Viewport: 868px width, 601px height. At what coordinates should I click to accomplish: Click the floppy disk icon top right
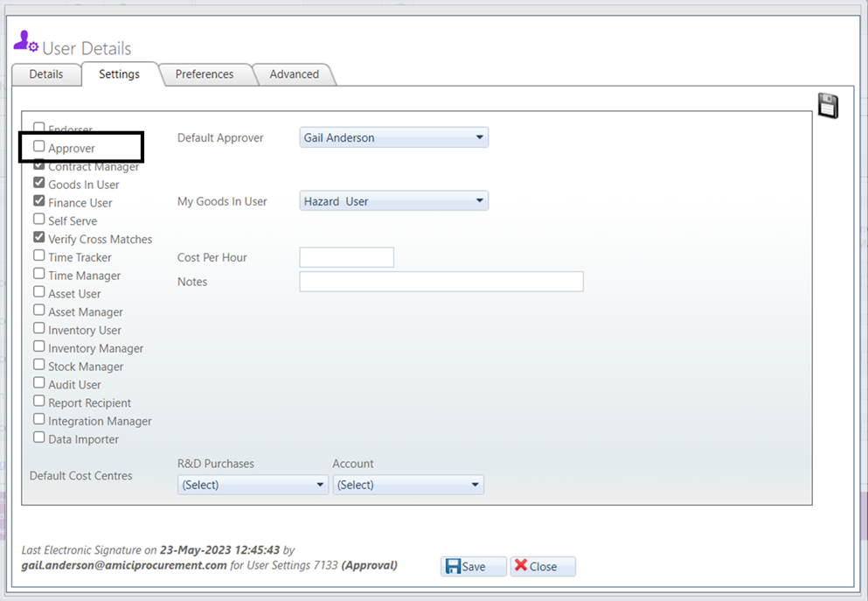tap(827, 104)
